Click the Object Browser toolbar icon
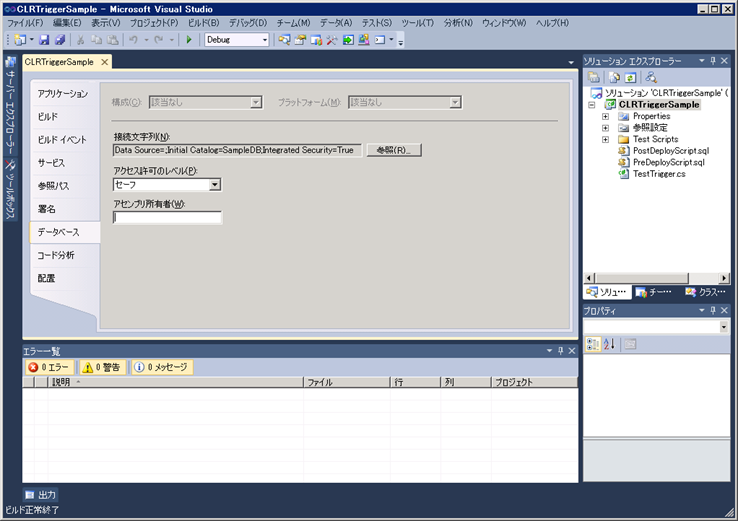 pos(316,40)
